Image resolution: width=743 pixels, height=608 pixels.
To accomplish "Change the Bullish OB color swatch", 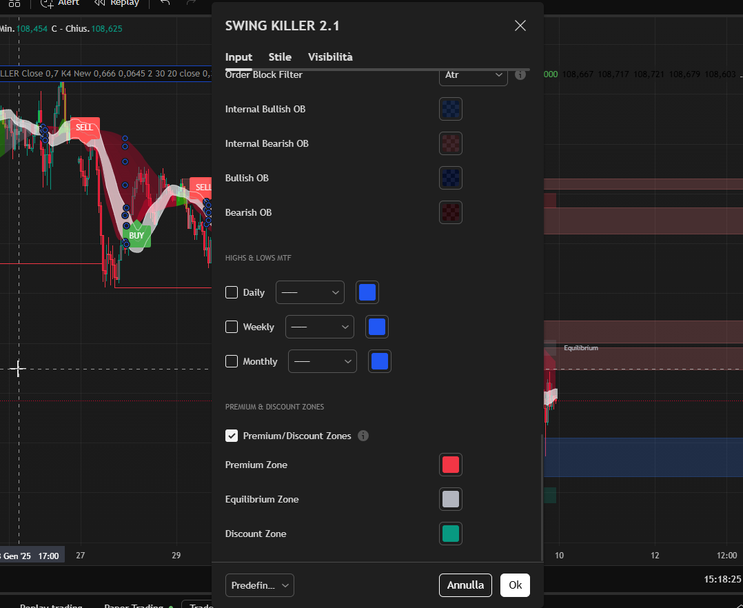I will click(x=450, y=178).
